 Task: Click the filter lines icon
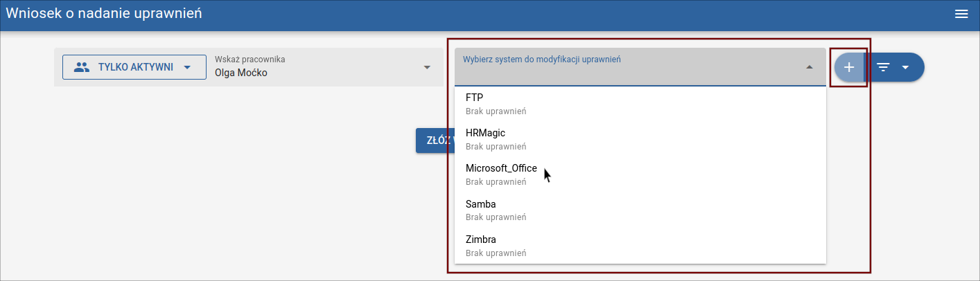tap(884, 67)
